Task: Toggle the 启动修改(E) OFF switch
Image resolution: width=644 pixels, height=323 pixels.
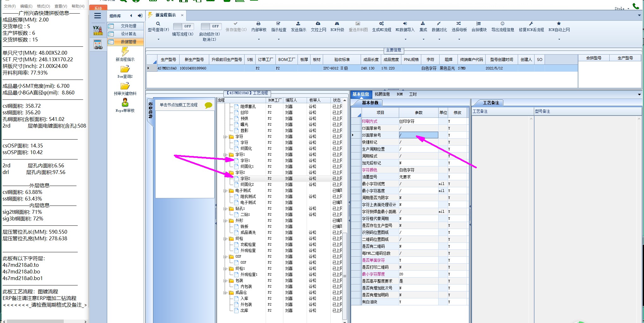Action: click(211, 26)
